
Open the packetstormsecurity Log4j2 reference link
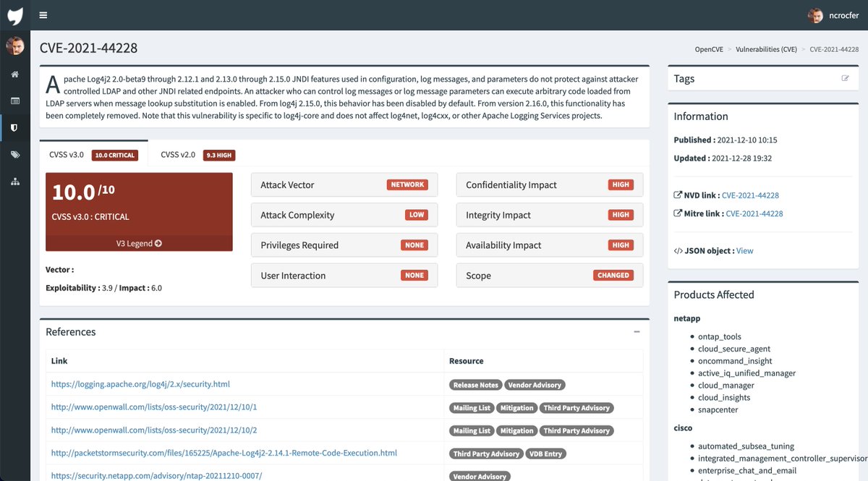224,454
